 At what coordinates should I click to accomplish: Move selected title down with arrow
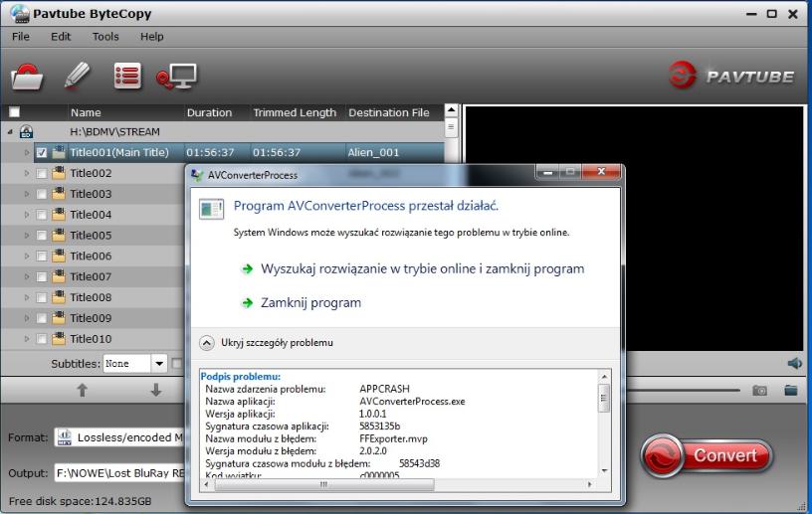[x=155, y=390]
